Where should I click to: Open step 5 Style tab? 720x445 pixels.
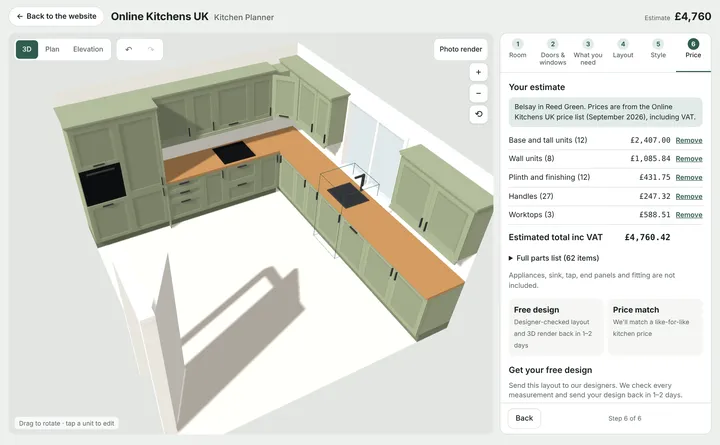click(658, 49)
